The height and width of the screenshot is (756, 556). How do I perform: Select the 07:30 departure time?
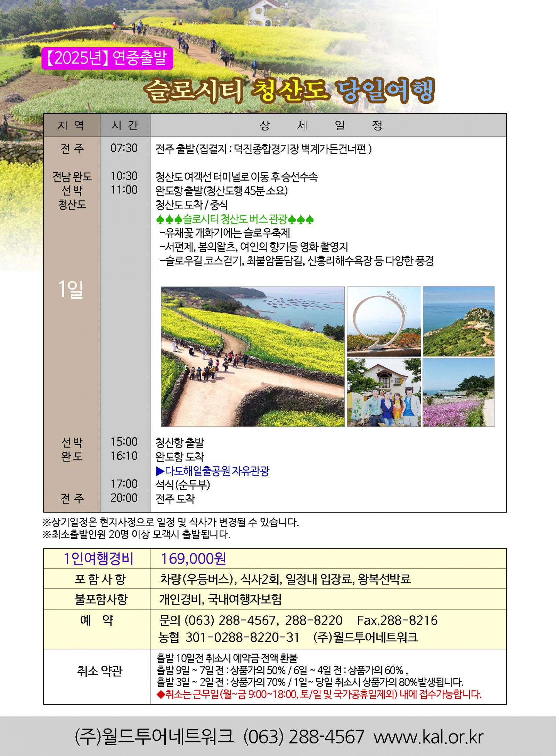(124, 148)
